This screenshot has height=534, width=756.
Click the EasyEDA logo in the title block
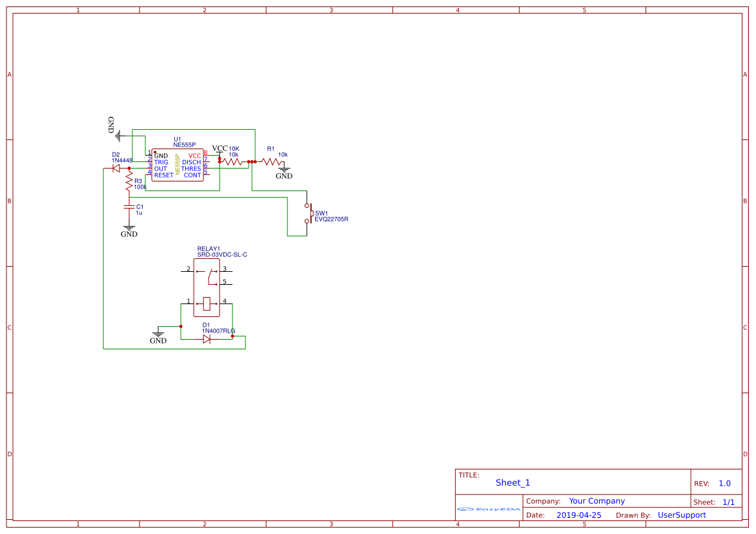tap(489, 509)
